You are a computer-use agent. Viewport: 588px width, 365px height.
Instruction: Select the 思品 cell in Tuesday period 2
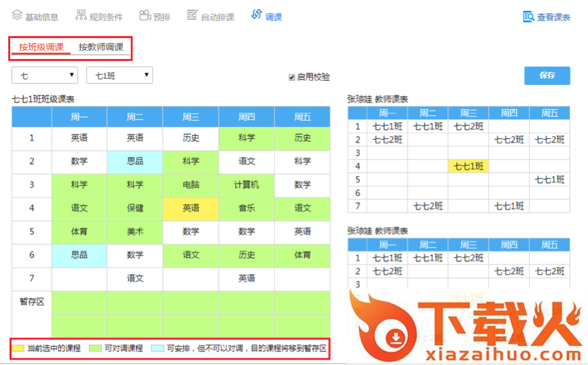[135, 161]
